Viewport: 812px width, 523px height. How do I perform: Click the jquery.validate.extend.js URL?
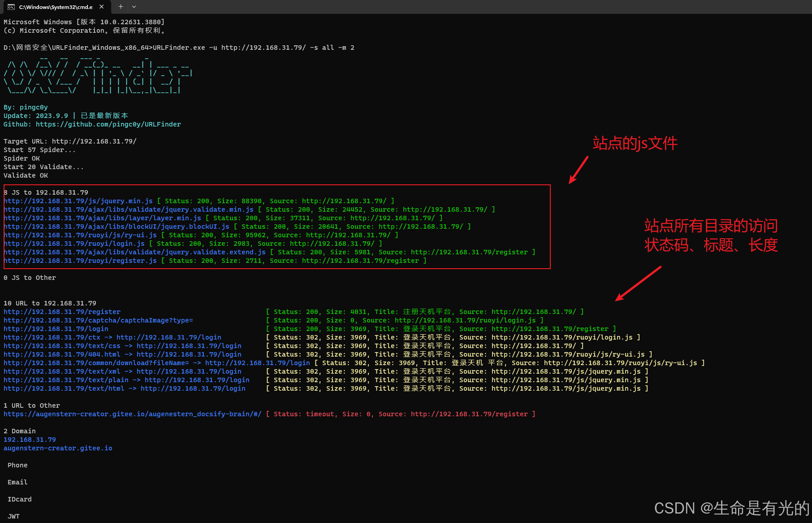(x=134, y=252)
